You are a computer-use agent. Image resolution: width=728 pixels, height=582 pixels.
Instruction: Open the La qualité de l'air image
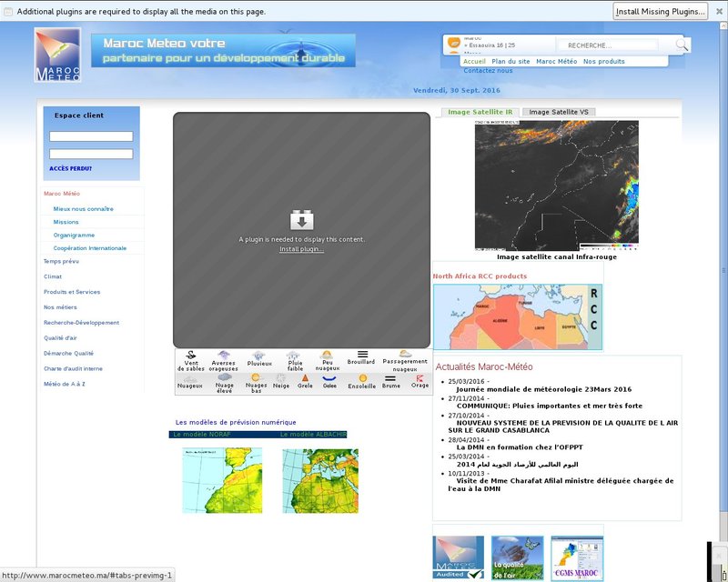pos(517,557)
